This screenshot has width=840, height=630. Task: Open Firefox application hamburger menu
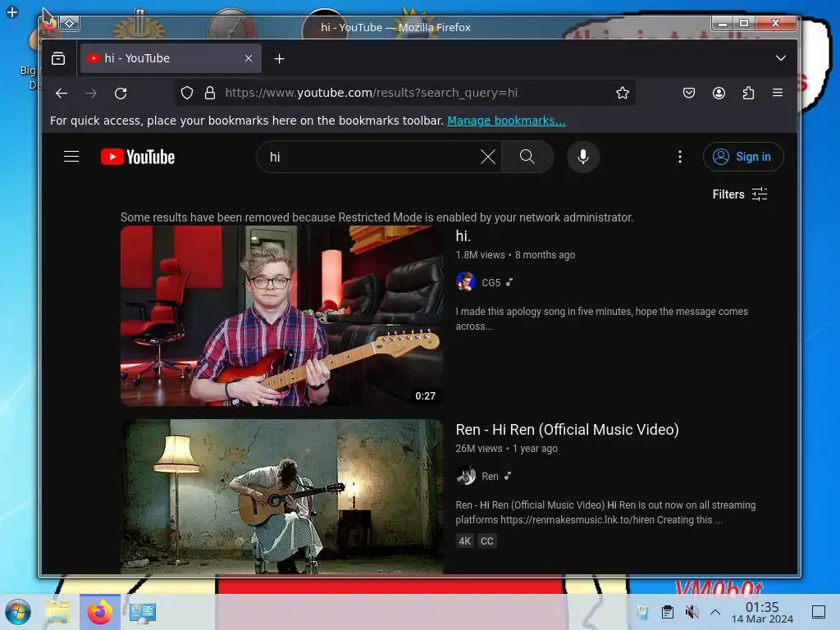[778, 93]
